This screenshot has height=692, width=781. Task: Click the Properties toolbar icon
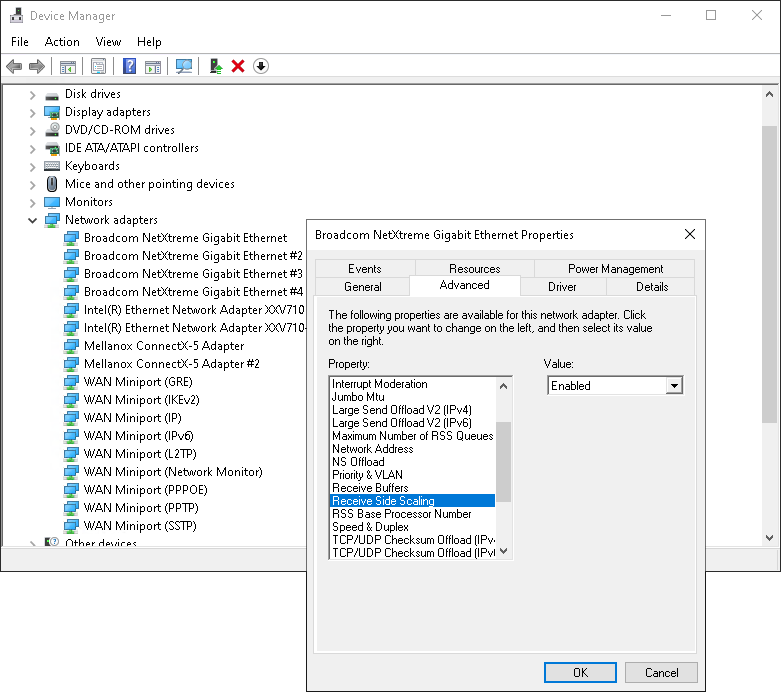click(x=98, y=66)
